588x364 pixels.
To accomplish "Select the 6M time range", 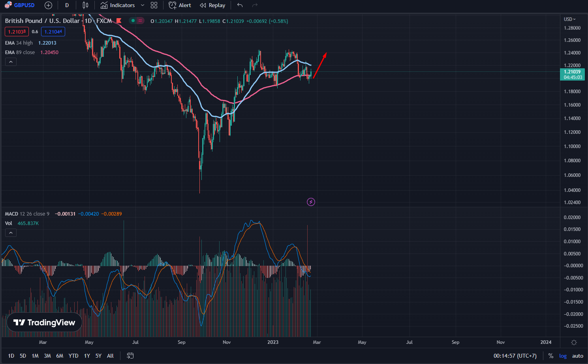I will [60, 356].
